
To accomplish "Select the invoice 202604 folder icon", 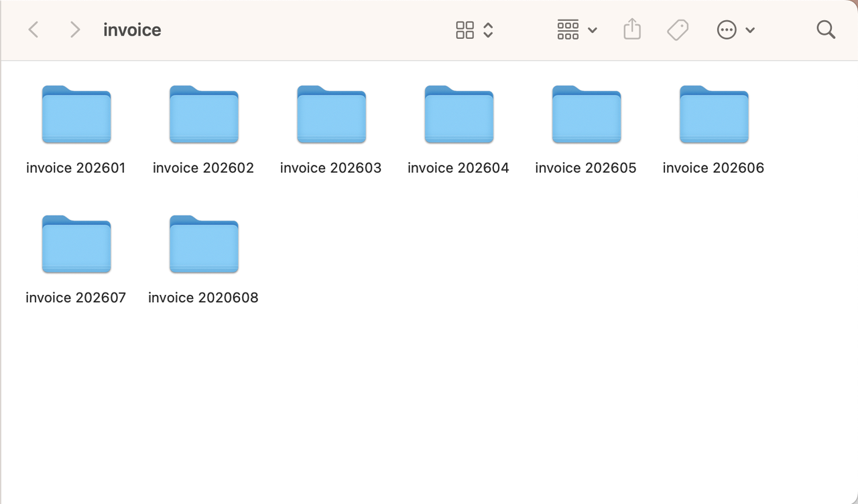I will pos(458,115).
